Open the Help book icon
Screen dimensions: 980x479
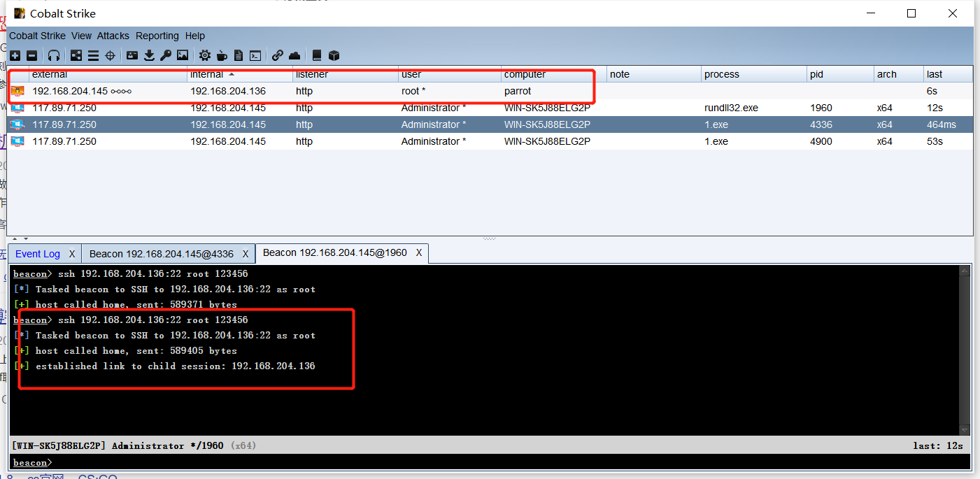(x=317, y=55)
